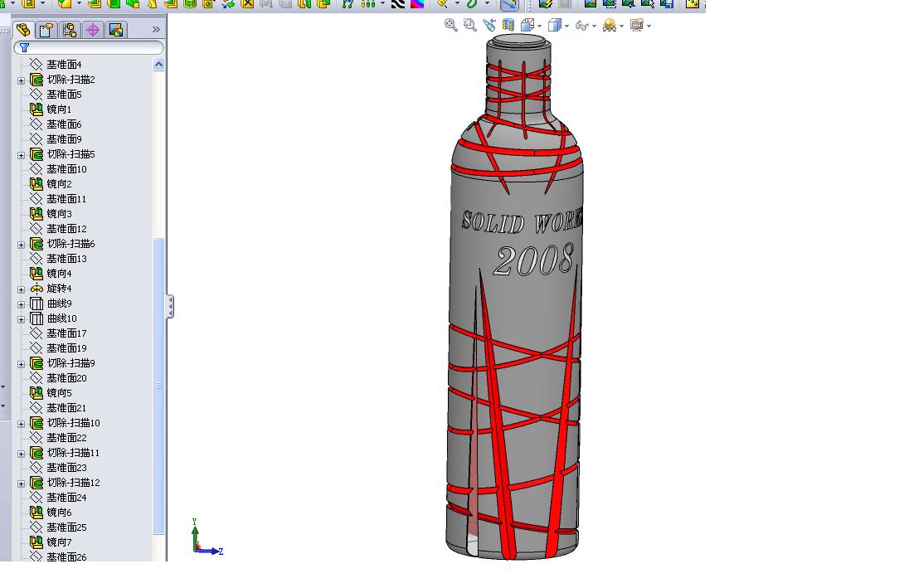The width and height of the screenshot is (904, 588).
Task: Click the 基准面12 plane icon
Action: 36,229
